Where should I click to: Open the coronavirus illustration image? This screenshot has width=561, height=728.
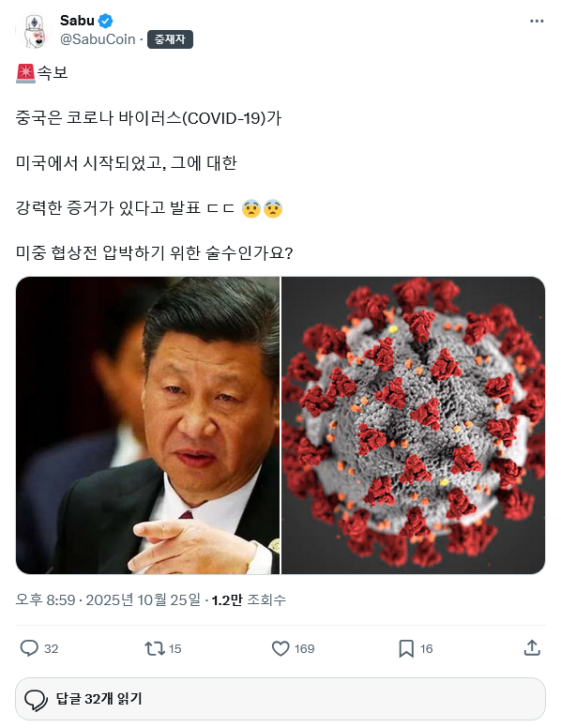(x=414, y=425)
